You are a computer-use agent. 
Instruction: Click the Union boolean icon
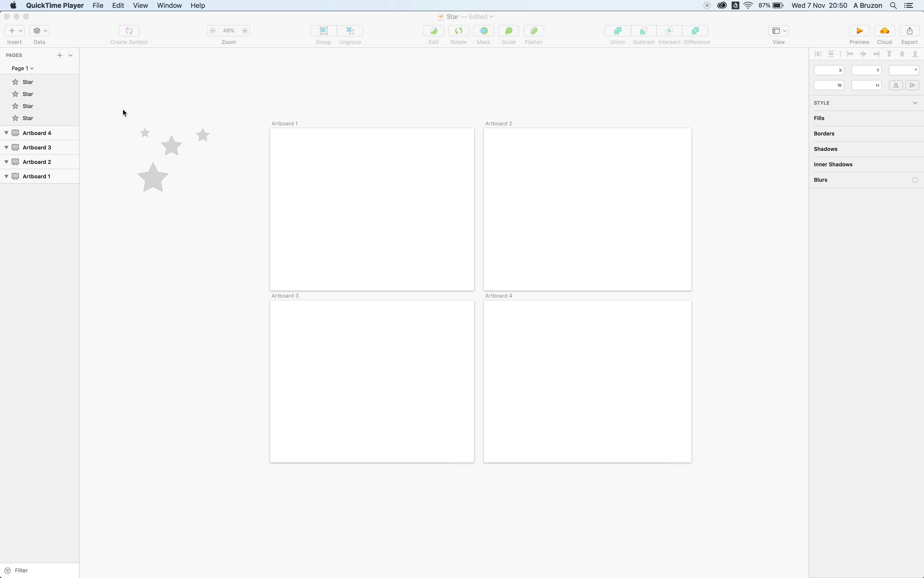(x=617, y=31)
